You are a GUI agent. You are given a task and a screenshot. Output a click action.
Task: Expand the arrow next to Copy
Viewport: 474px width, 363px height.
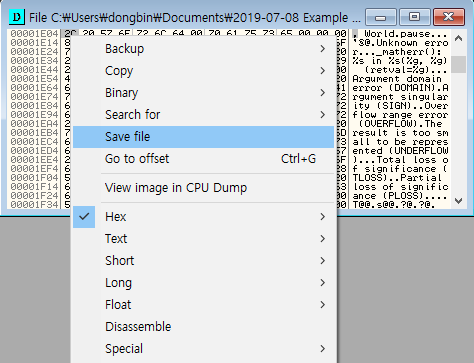pos(322,71)
